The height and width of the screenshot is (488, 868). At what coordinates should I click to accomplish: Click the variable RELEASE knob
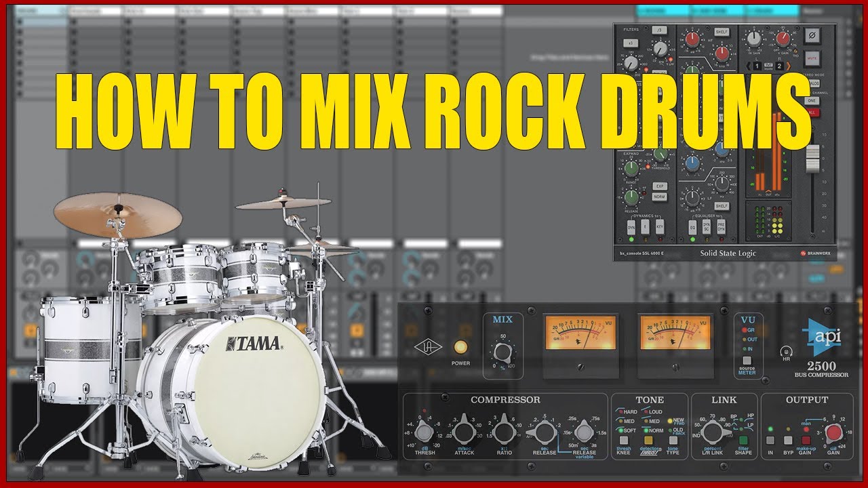tap(583, 432)
